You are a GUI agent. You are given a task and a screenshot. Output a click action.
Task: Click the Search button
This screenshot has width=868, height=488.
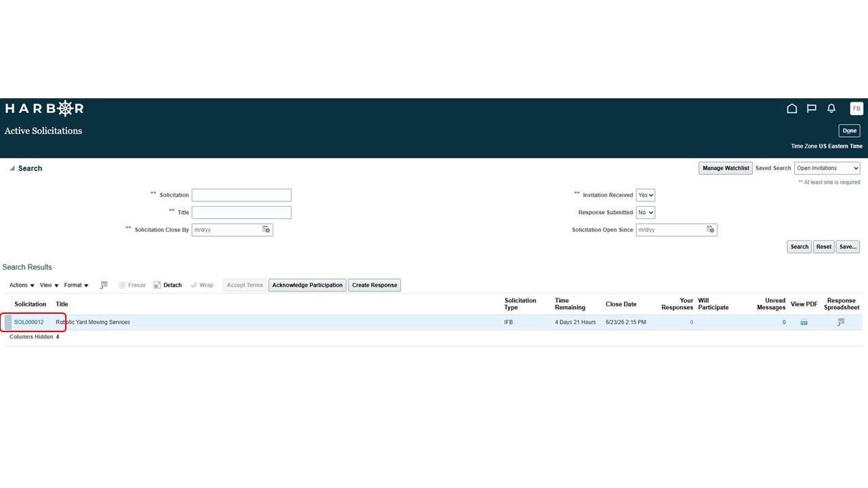coord(800,247)
